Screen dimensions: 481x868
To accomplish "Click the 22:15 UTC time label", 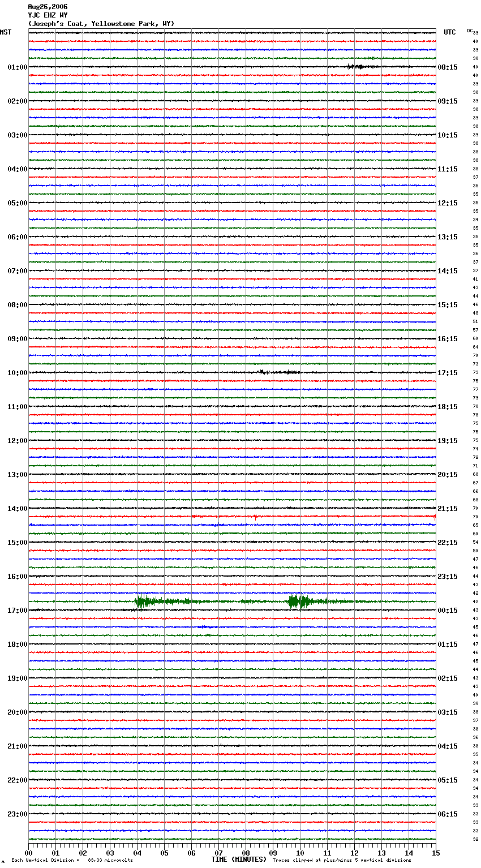I will pos(448,543).
